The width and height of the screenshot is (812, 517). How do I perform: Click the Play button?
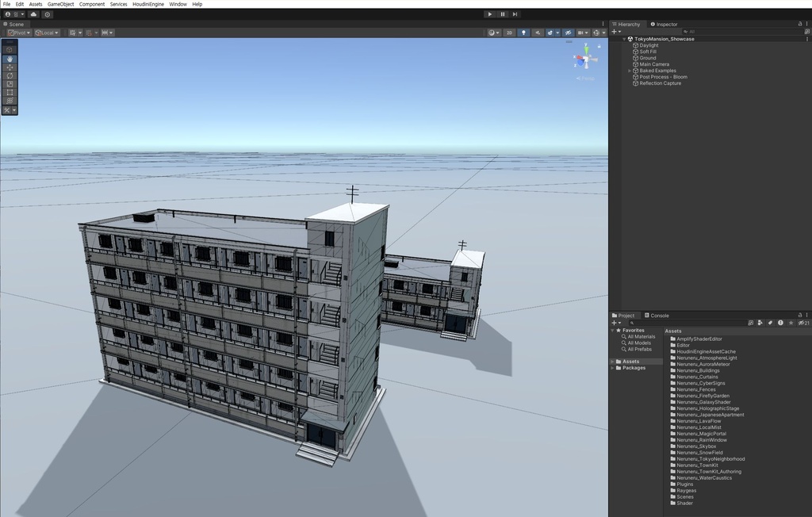[489, 14]
